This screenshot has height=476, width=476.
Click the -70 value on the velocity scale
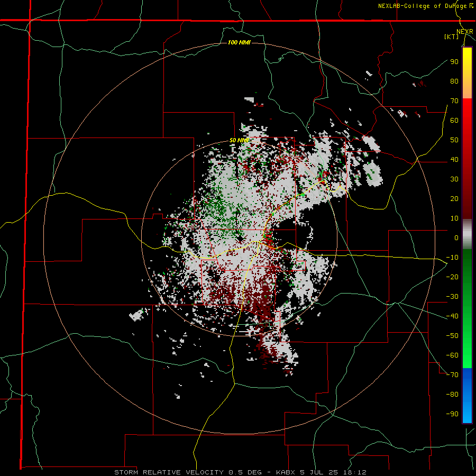452,375
